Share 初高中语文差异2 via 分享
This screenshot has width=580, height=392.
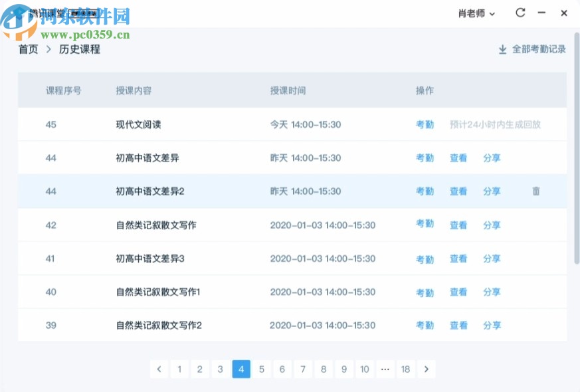coord(492,191)
